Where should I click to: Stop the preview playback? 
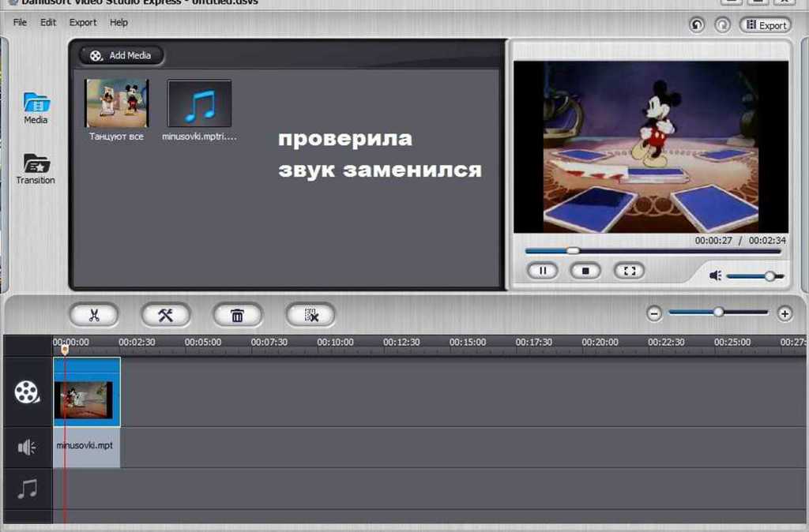[585, 271]
